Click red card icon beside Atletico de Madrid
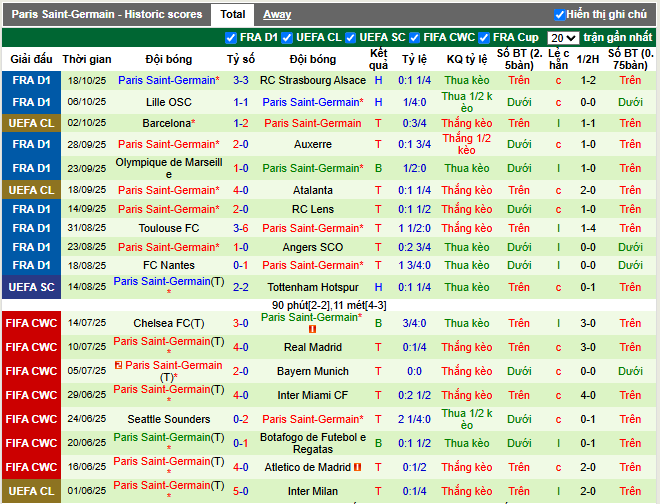 (x=358, y=467)
